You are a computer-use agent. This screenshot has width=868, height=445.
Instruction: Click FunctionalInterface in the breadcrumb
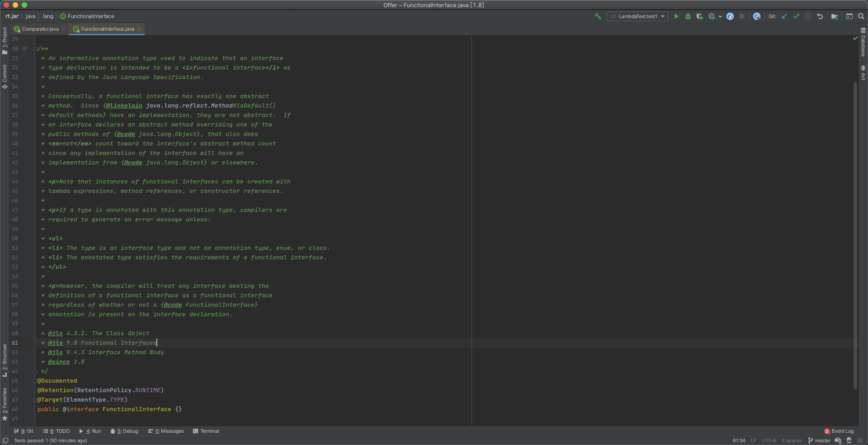tap(87, 16)
